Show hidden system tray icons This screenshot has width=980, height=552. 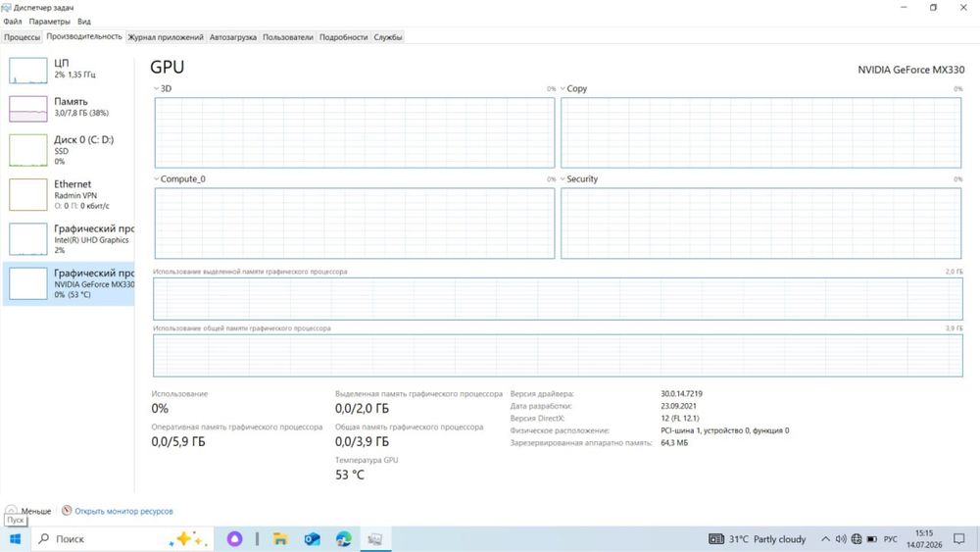click(x=825, y=539)
